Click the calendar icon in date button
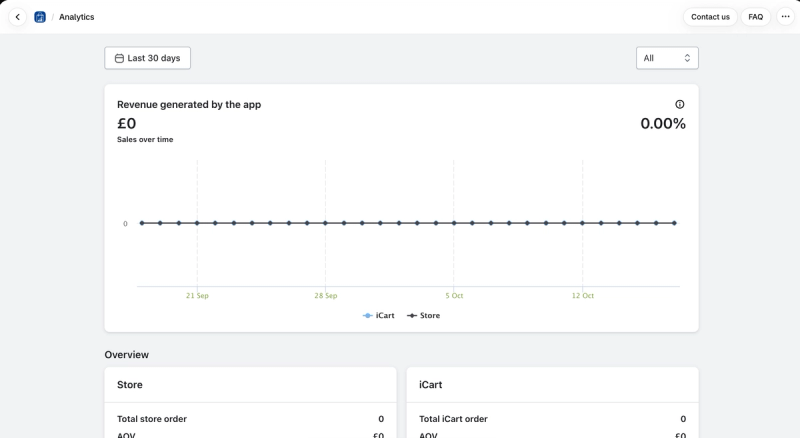This screenshot has width=800, height=438. click(119, 58)
